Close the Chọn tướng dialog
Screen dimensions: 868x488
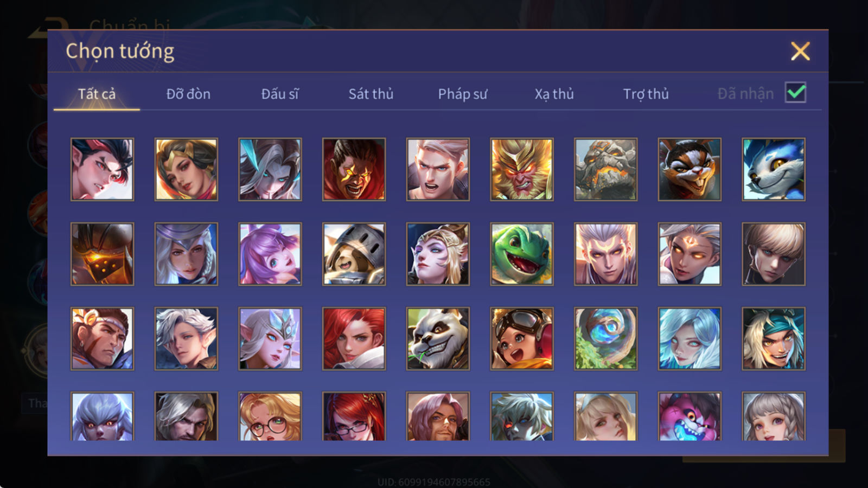[800, 52]
